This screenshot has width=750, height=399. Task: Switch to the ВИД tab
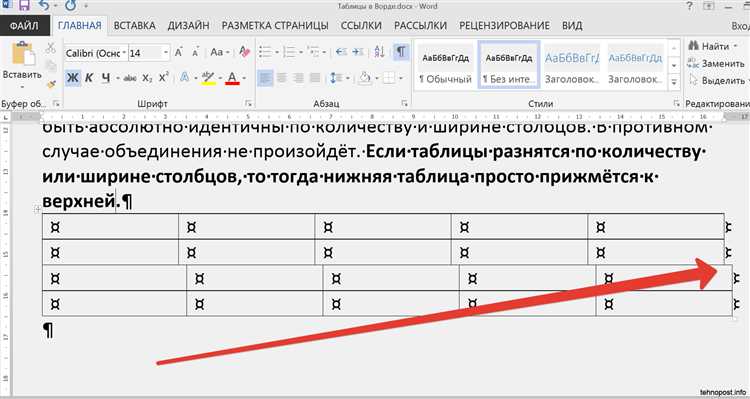click(x=572, y=26)
